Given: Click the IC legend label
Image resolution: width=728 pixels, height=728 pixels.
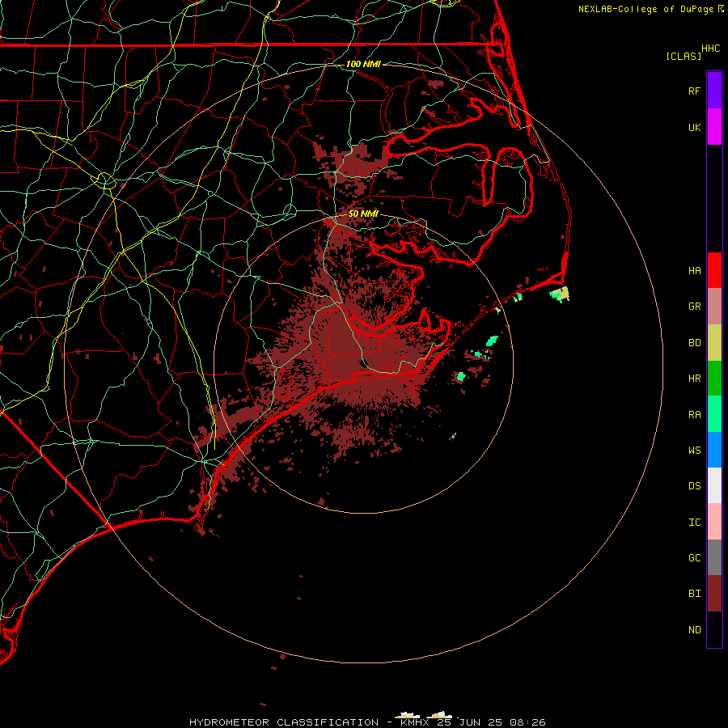Looking at the screenshot, I should point(694,522).
